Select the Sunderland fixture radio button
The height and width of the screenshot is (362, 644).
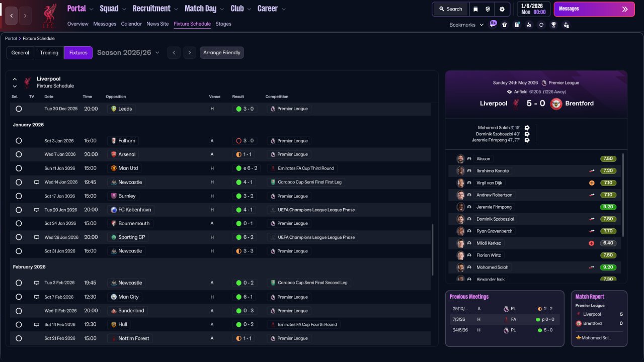point(19,311)
